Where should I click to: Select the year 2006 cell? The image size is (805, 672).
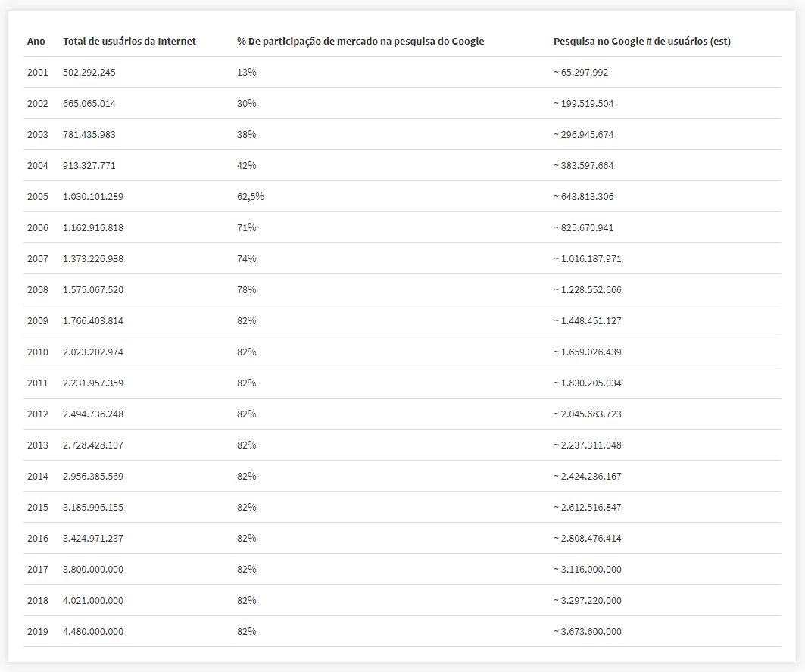coord(37,228)
